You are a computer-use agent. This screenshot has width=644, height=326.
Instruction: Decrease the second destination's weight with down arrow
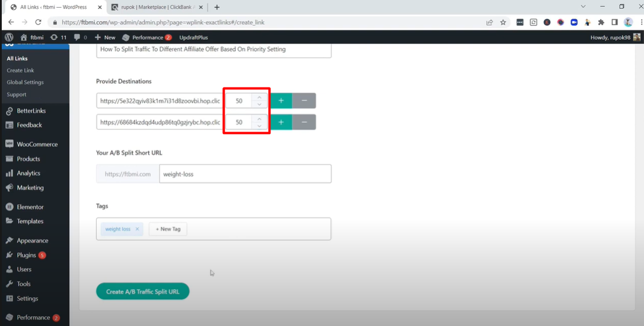tap(259, 126)
